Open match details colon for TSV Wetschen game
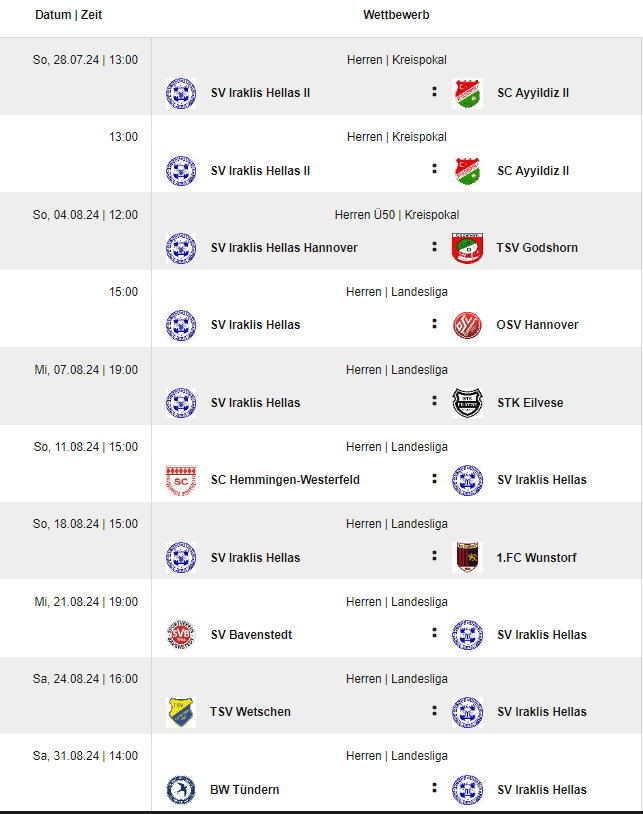Image resolution: width=643 pixels, height=814 pixels. (434, 712)
